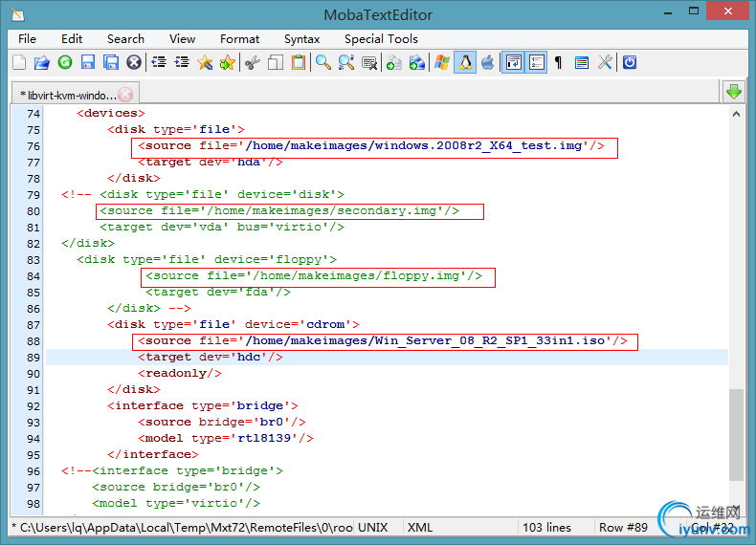756x545 pixels.
Task: Click line number 89 in the gutter
Action: 33,358
